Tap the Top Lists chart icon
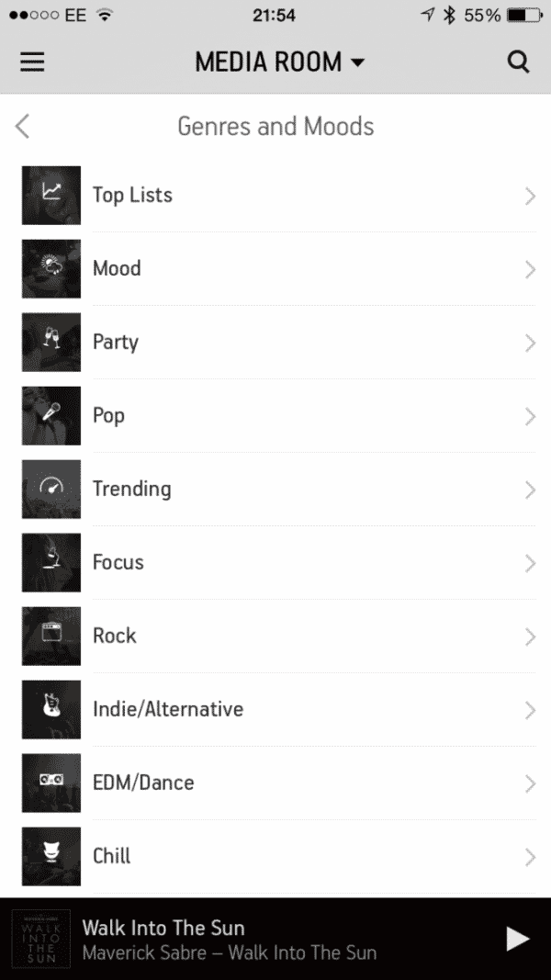The width and height of the screenshot is (551, 980). (x=51, y=195)
